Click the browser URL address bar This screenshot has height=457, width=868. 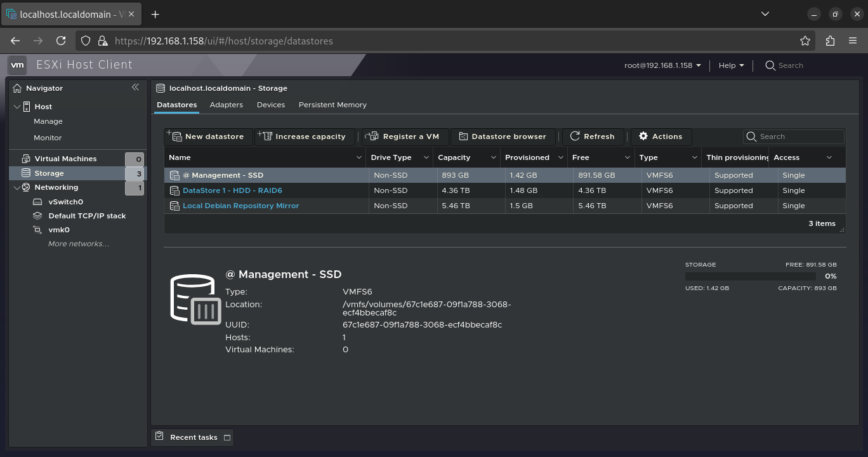tap(444, 41)
